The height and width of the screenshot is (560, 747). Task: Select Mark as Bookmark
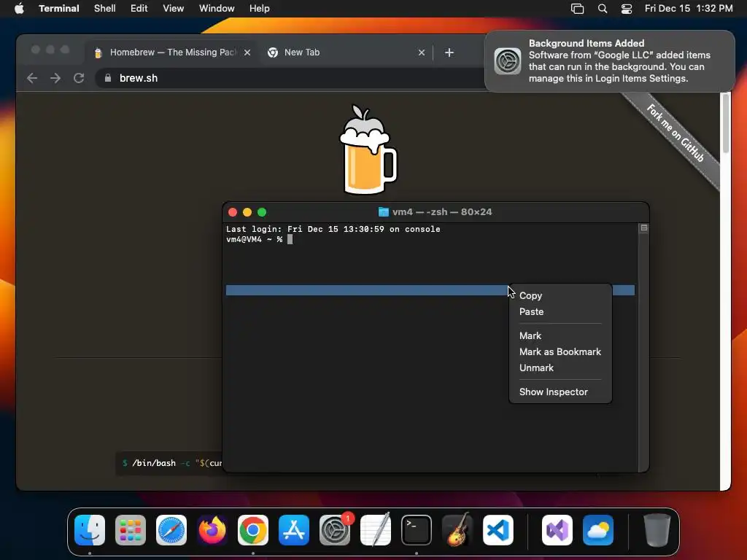(x=560, y=352)
